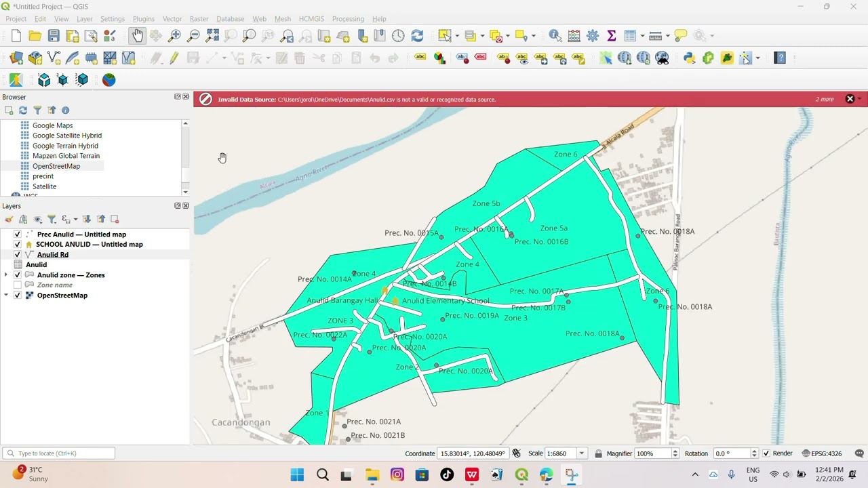Open the Select Features tool dropdown arrow
This screenshot has width=868, height=488.
[x=457, y=36]
